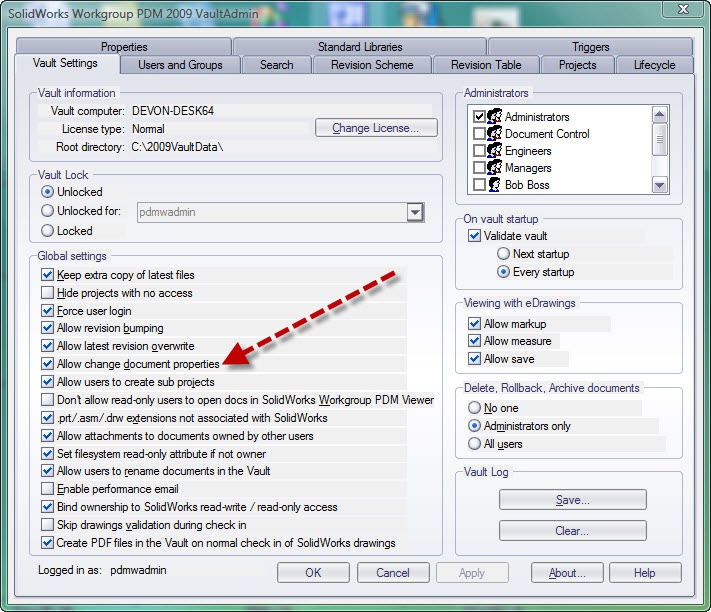
Task: Switch to the Search tab
Action: pyautogui.click(x=277, y=65)
